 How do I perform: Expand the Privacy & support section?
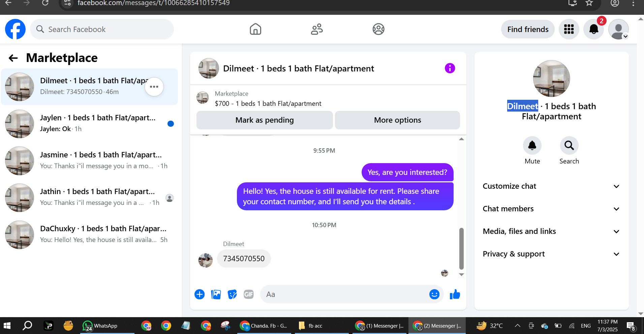[x=551, y=254]
